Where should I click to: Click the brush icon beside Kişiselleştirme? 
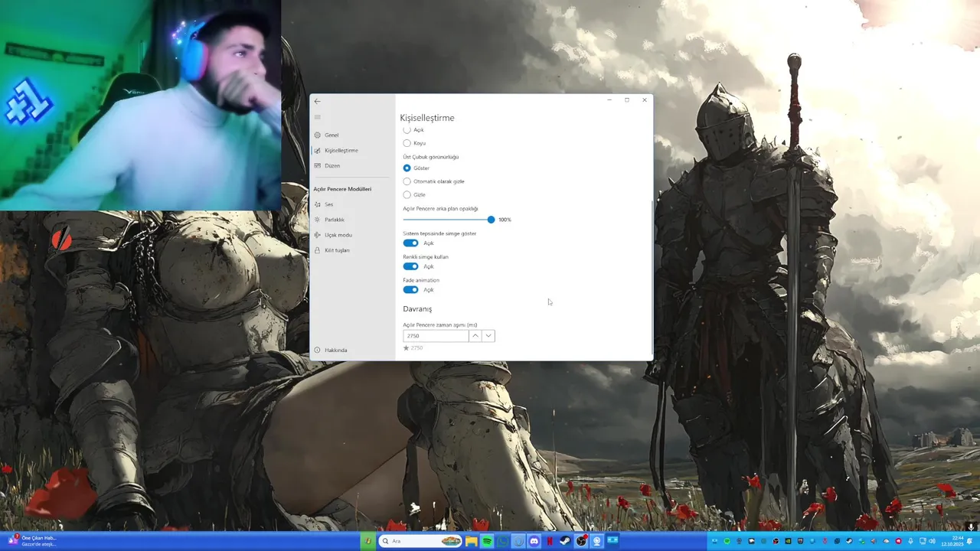317,151
